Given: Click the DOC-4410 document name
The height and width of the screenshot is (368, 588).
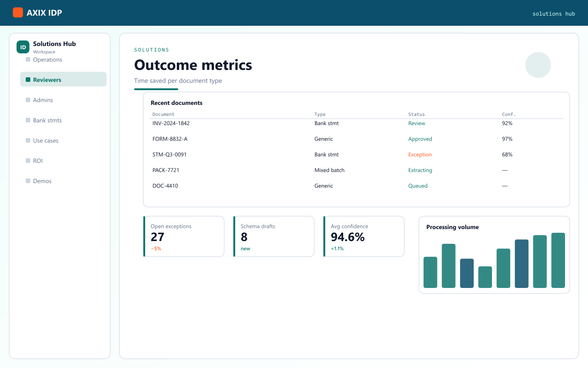Looking at the screenshot, I should (165, 186).
